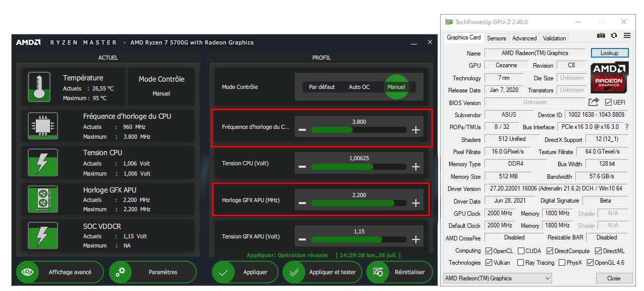Screen dimensions: 644x291
Task: Toggle the UEFI checkbox in GPU-Z
Action: [608, 102]
